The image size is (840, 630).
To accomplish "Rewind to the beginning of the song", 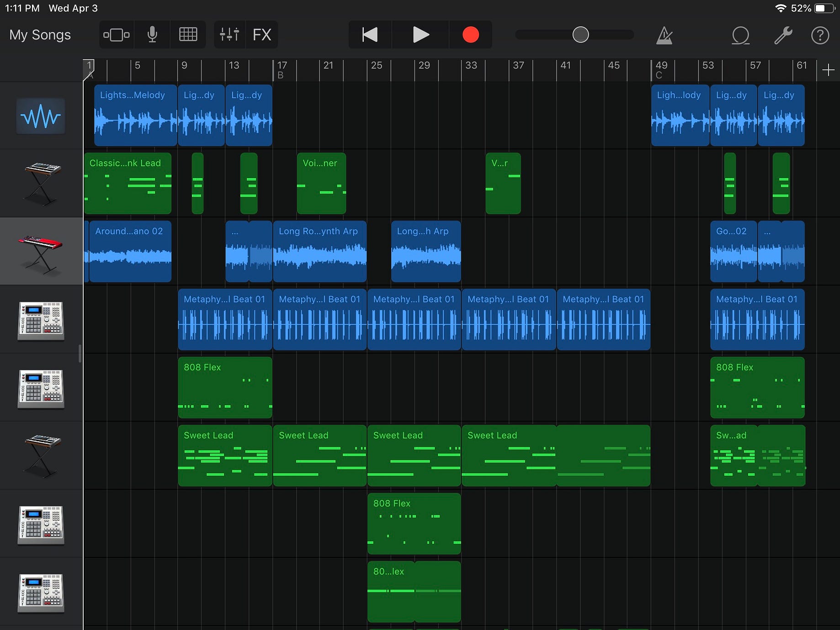I will coord(369,34).
